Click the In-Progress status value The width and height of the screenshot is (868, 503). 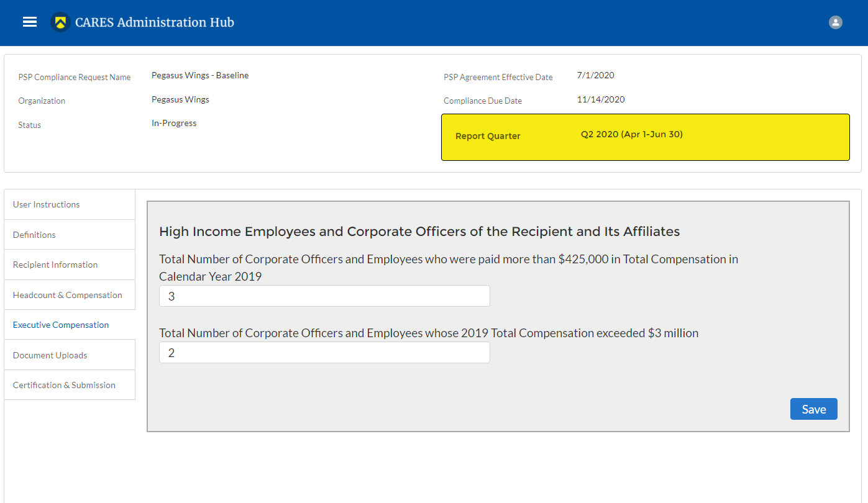pos(174,124)
